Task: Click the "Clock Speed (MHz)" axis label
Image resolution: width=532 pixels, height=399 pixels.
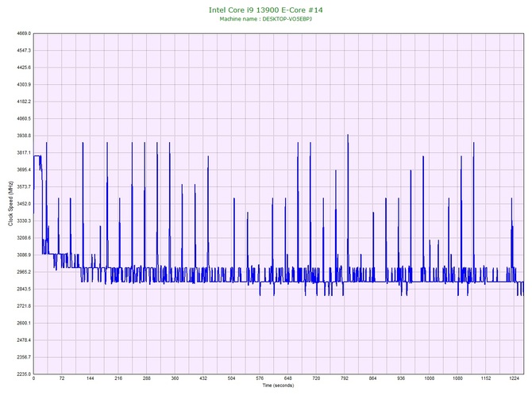Action: click(11, 204)
